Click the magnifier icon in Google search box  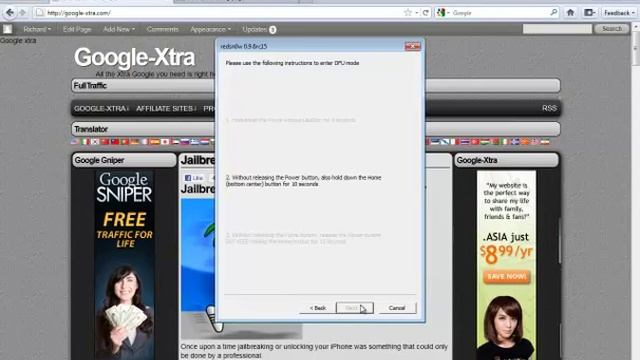tap(553, 13)
